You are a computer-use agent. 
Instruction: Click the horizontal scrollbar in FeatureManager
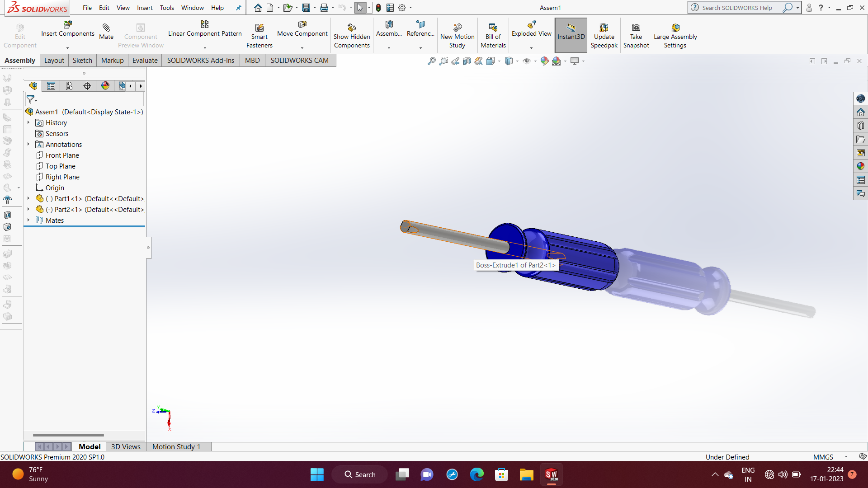click(x=68, y=435)
